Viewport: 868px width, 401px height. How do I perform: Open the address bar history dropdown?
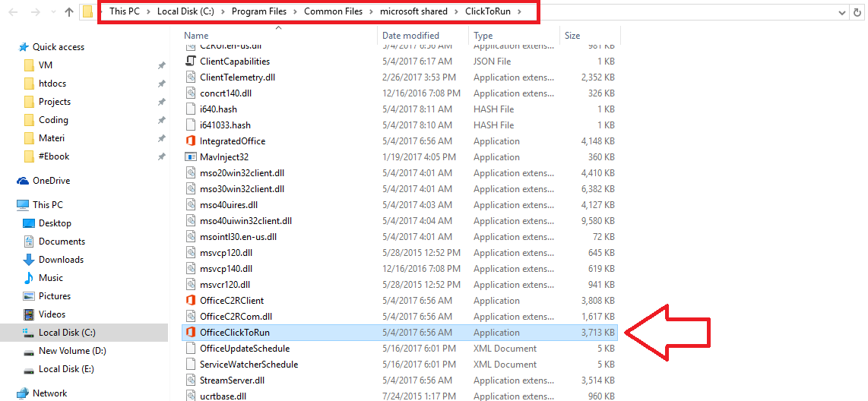(x=842, y=12)
